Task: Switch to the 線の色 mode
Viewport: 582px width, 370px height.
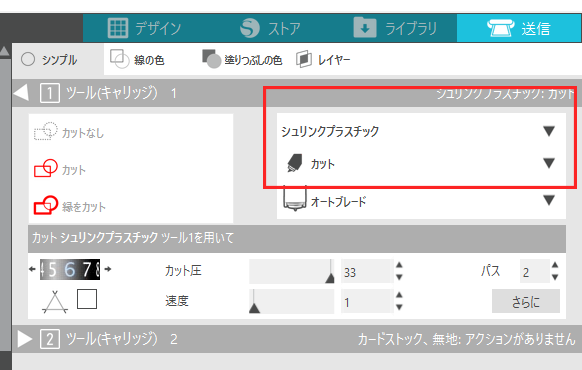Action: click(137, 59)
